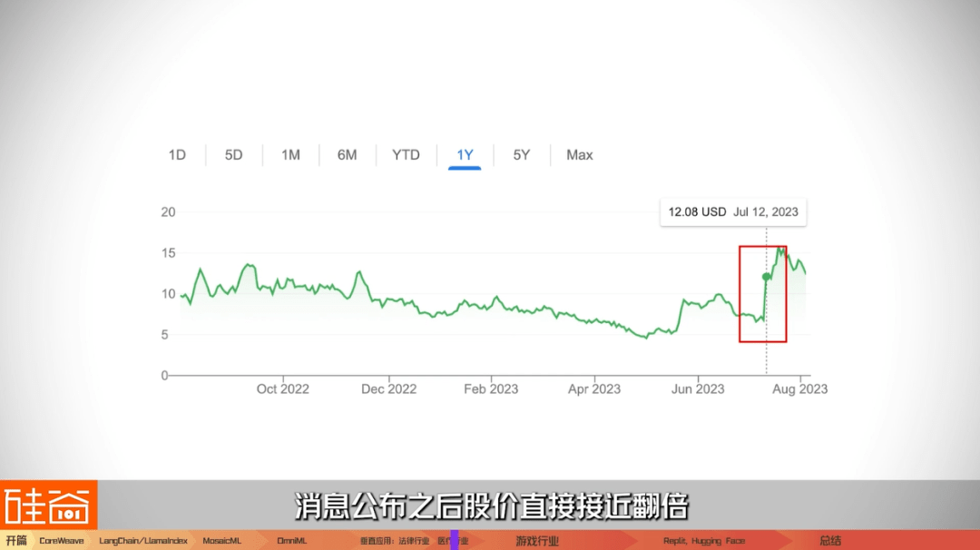Choose the YTD range tab
Screen dimensions: 980x550
(406, 155)
